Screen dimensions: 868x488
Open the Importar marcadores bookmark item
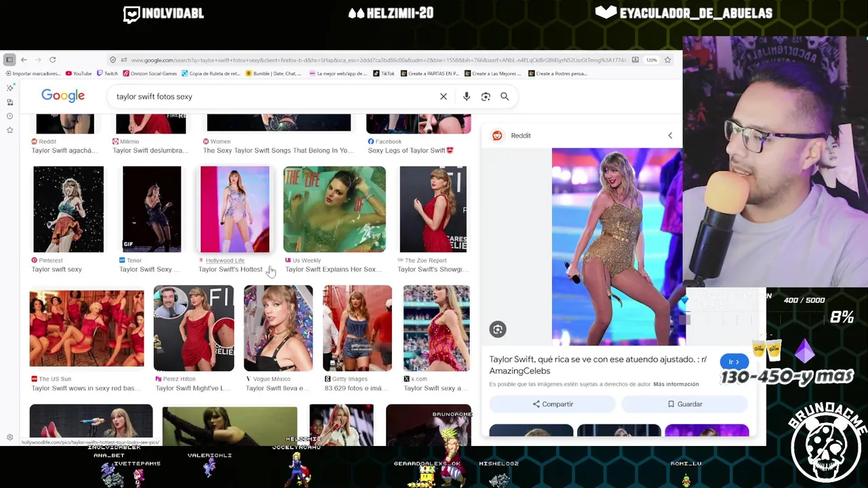33,73
